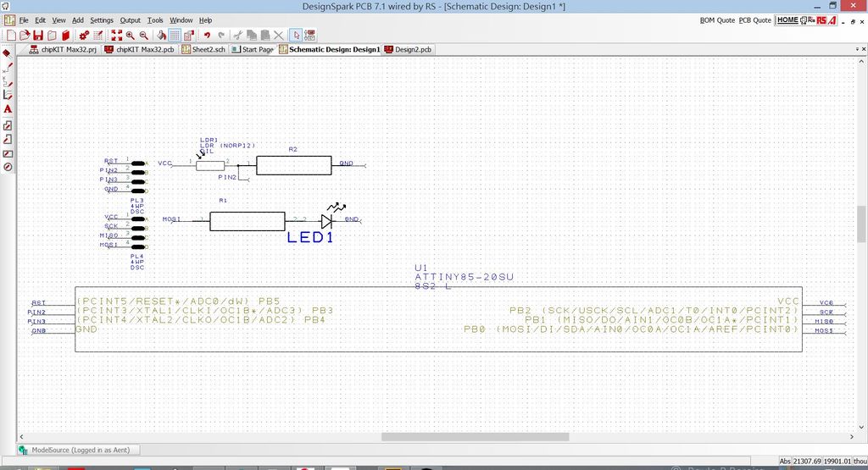
Task: Open the Colours paint bucket icon
Action: 161,36
